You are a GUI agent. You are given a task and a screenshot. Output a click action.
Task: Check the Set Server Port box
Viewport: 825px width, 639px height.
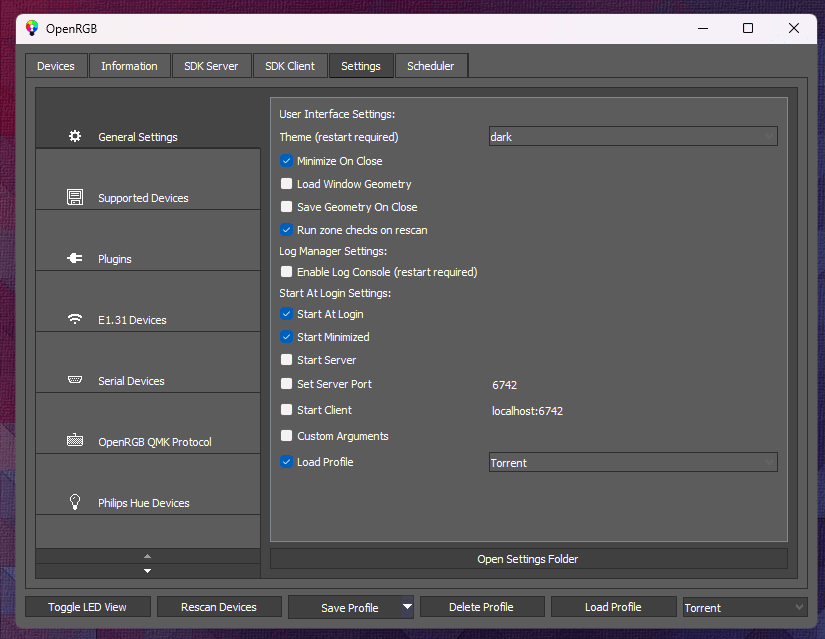pyautogui.click(x=286, y=384)
